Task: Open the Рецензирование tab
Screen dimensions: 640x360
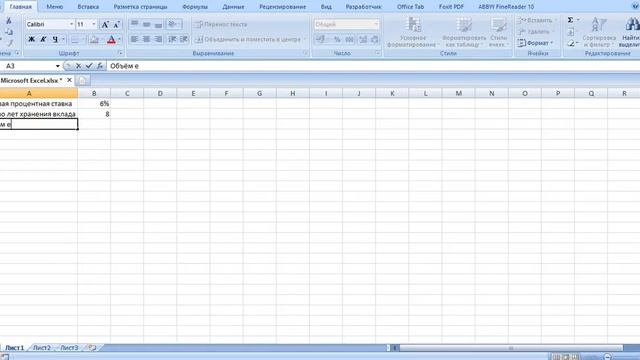Action: (x=282, y=7)
